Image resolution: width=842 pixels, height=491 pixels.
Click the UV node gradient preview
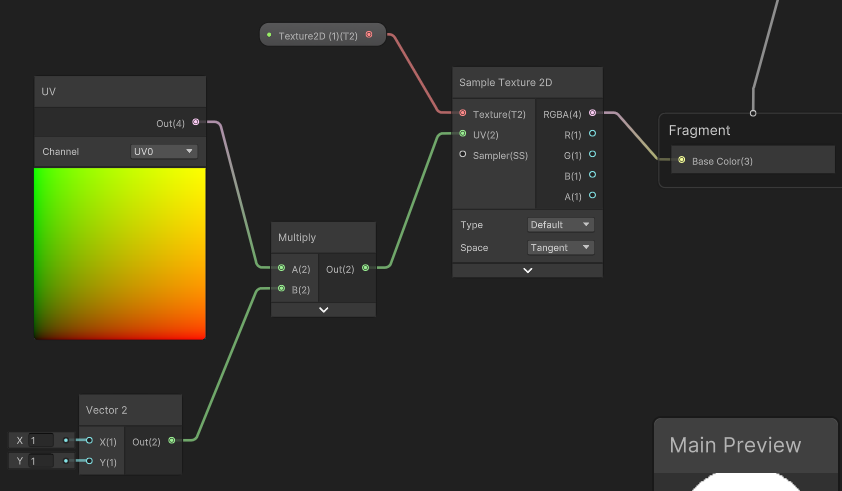pyautogui.click(x=120, y=254)
